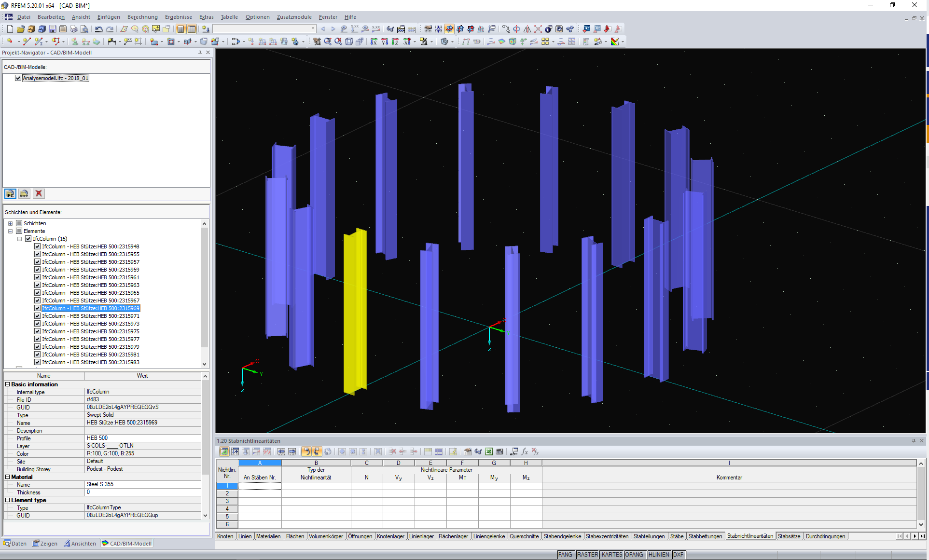Uncheck the HEB 500:2315948 column checkbox
Screen dimensions: 929x560
37,246
